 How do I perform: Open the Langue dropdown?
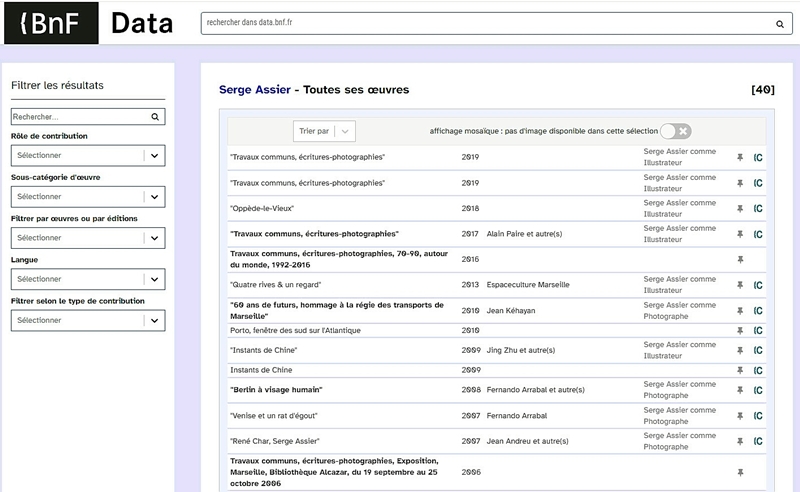88,279
